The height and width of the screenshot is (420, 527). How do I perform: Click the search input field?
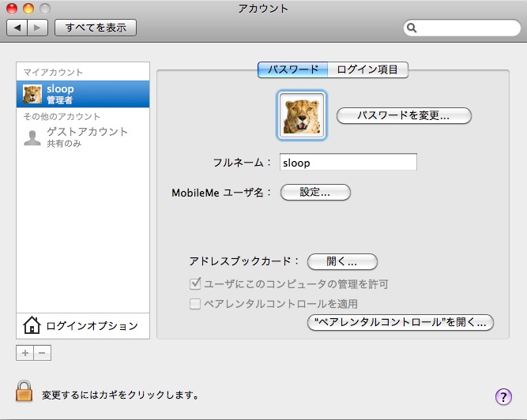click(x=461, y=28)
